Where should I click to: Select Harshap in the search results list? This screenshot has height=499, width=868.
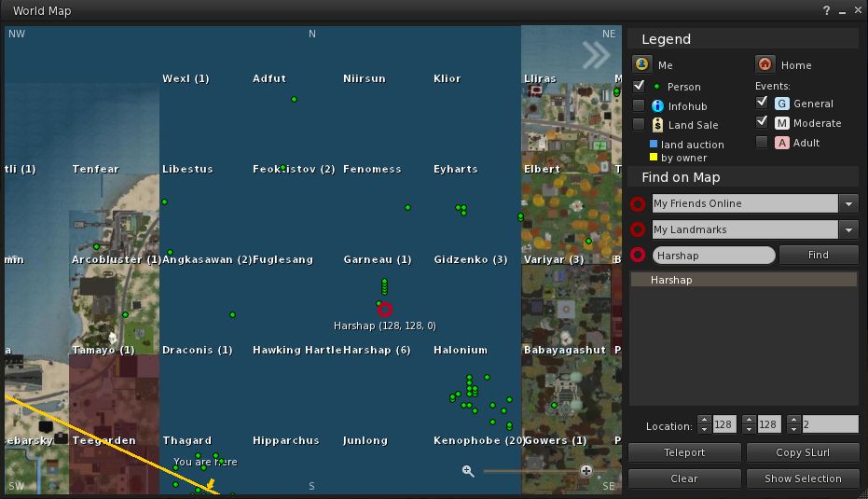[x=743, y=280]
